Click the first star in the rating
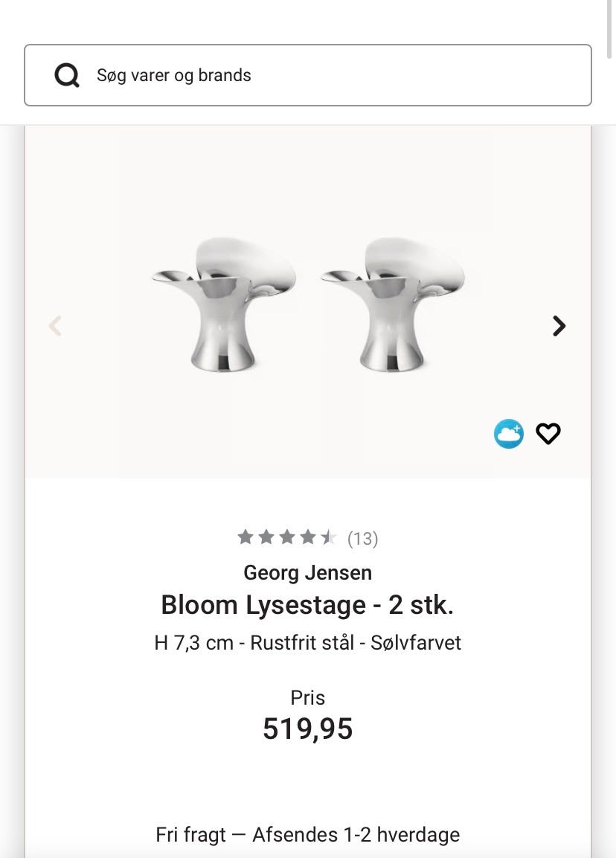Viewport: 616px width, 858px height. pos(246,537)
